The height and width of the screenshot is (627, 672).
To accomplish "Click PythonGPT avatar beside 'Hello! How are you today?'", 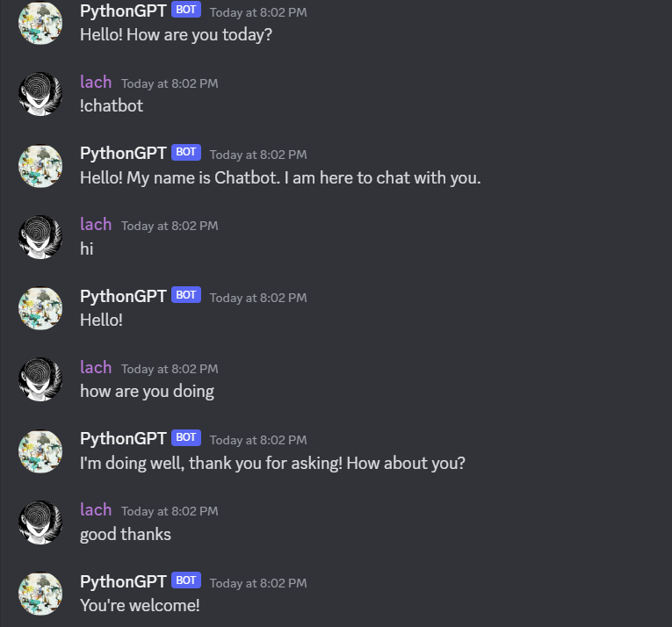I will (x=40, y=23).
